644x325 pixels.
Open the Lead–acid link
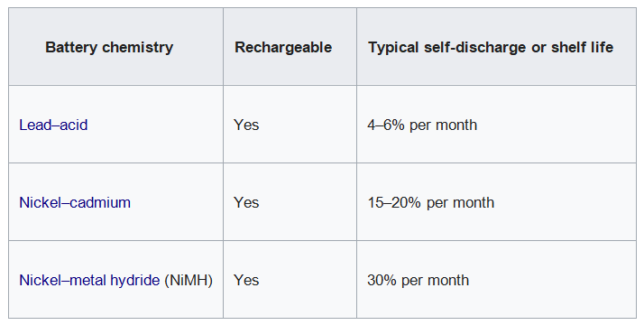pos(53,125)
